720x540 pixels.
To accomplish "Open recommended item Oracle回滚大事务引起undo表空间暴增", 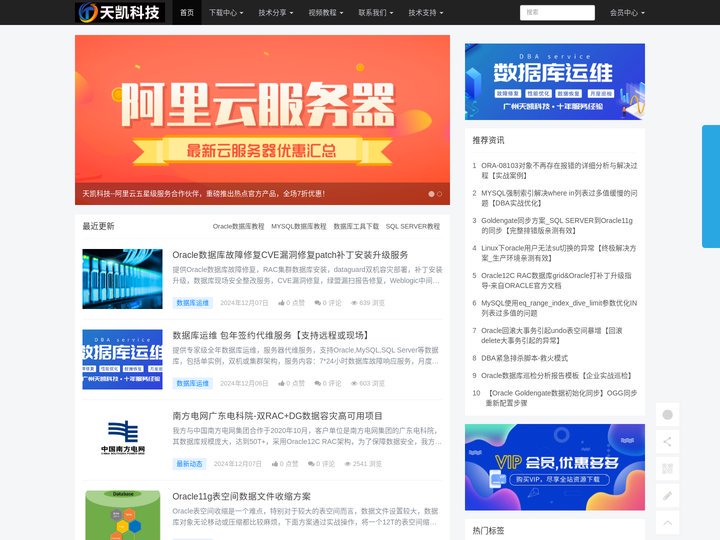I will (x=551, y=336).
